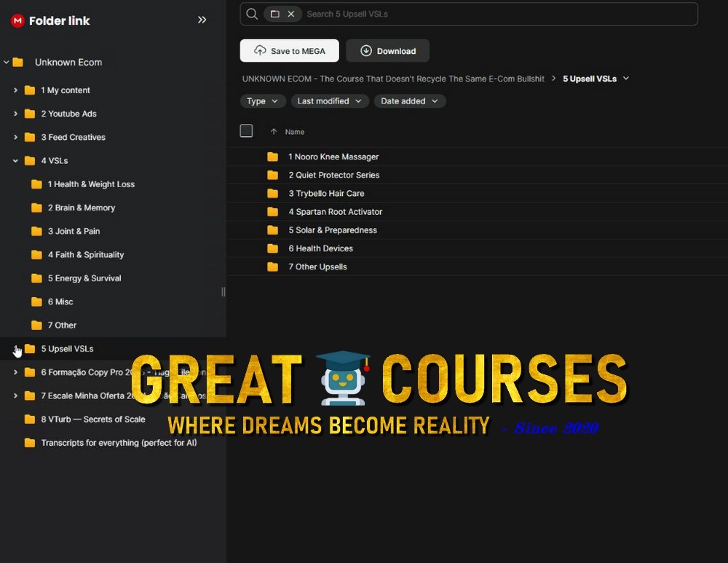Select Unknown Ecom in the sidebar tree
This screenshot has width=728, height=563.
click(x=68, y=62)
